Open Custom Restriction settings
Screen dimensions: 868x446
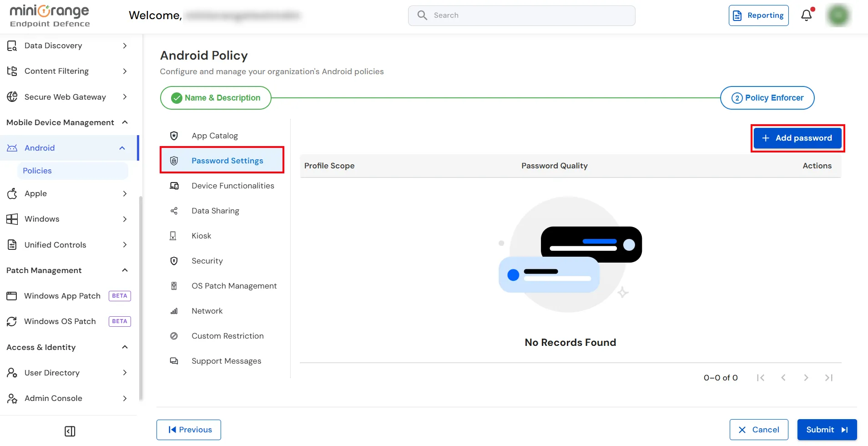point(222,336)
